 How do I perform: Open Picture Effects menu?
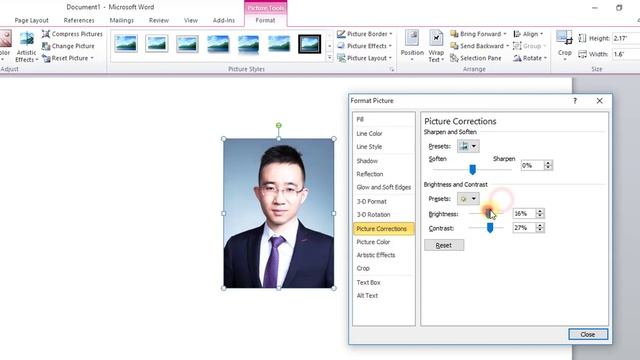pos(365,46)
